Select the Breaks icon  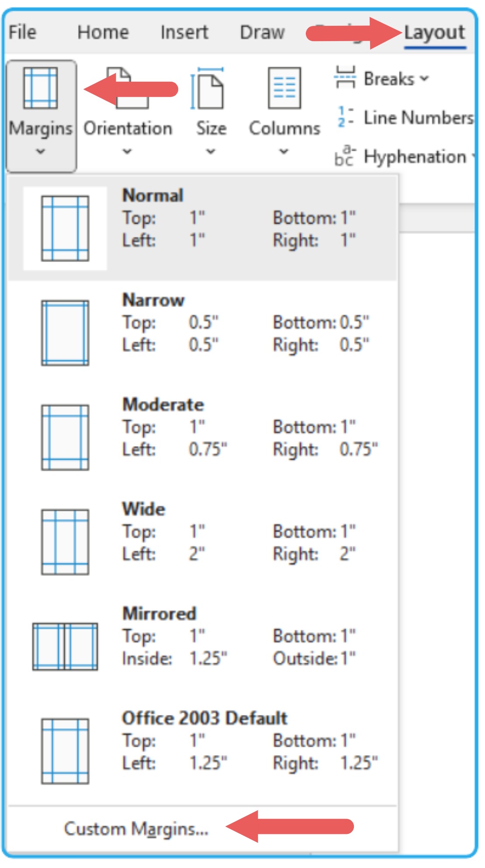coord(345,79)
